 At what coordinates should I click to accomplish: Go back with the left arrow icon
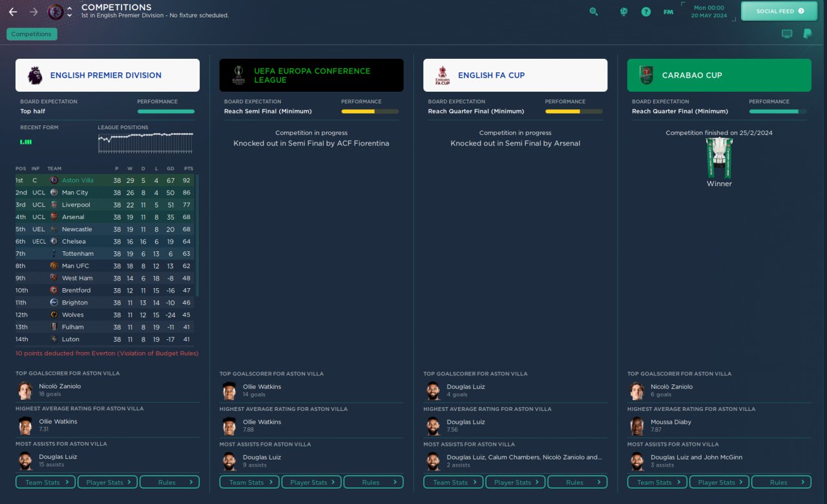pos(13,12)
